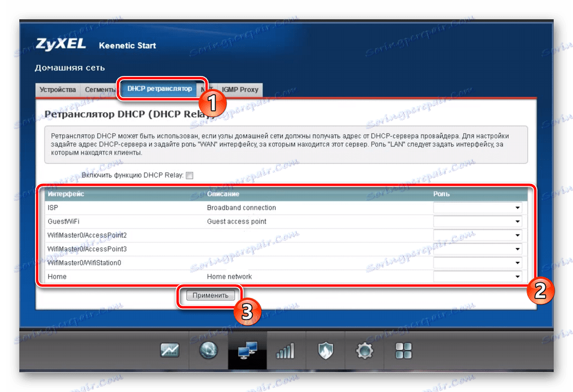The image size is (573, 392).
Task: Click the Интерфейс column header
Action: (66, 194)
